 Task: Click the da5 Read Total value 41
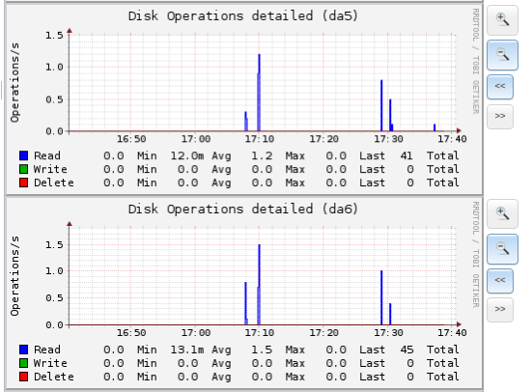[406, 155]
